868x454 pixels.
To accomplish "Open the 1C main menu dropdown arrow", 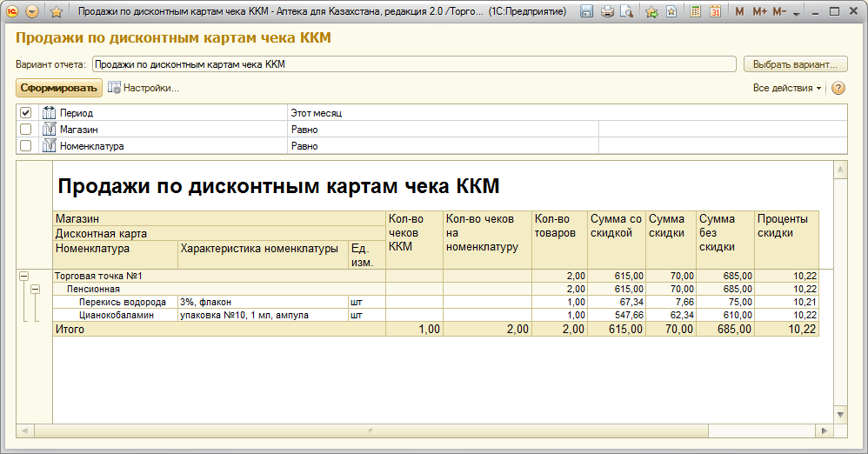I will tap(33, 12).
